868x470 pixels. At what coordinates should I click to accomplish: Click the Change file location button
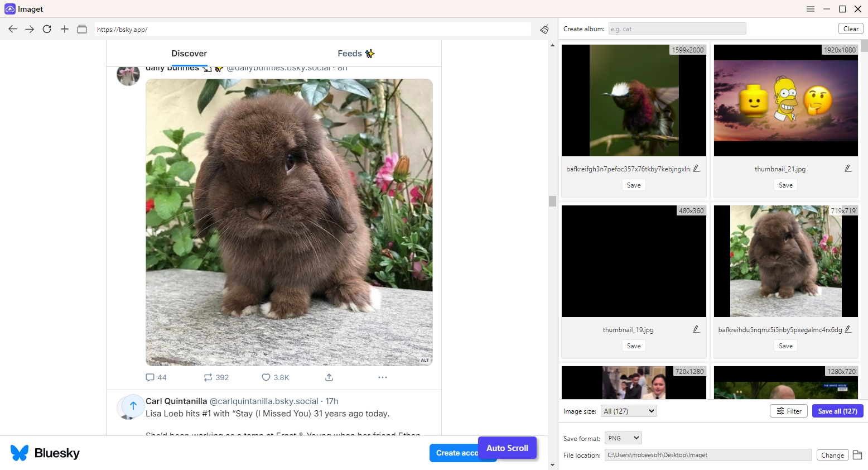pyautogui.click(x=832, y=455)
